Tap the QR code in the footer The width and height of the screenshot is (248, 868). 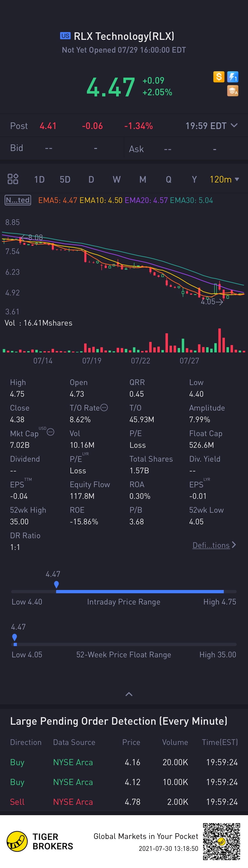(x=221, y=841)
